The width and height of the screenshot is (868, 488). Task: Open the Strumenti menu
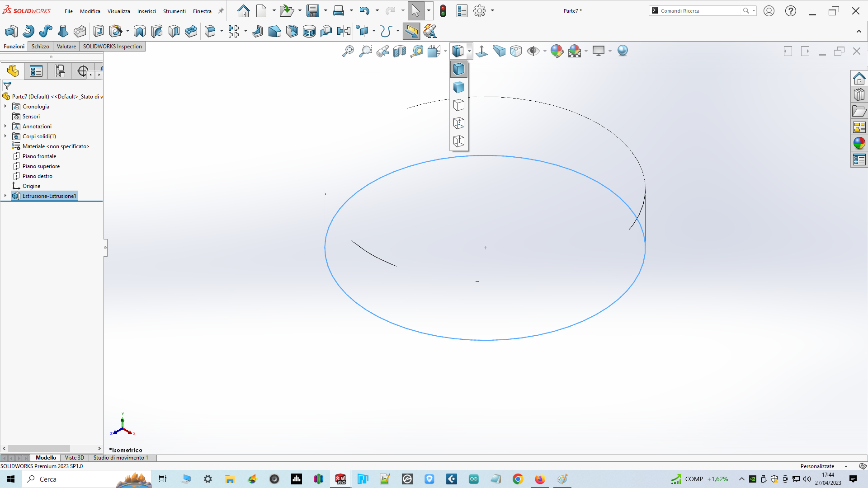click(x=174, y=11)
